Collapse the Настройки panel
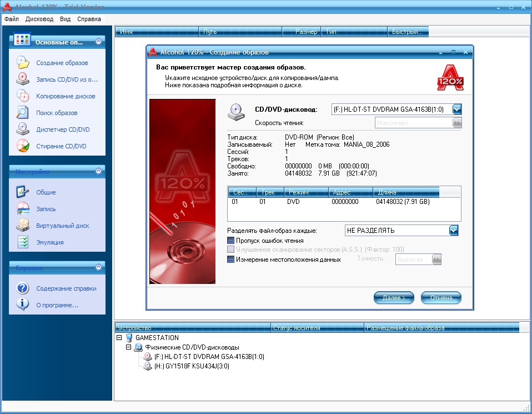 click(x=98, y=171)
